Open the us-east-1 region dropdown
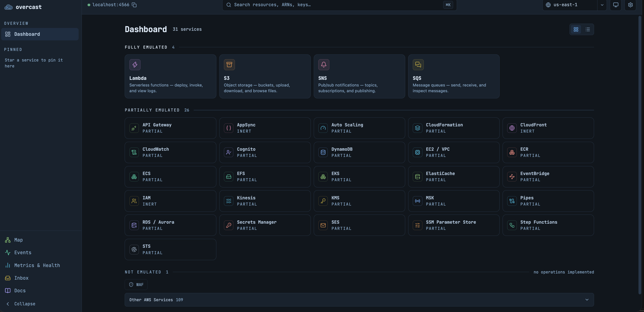This screenshot has height=312, width=644. (570, 5)
